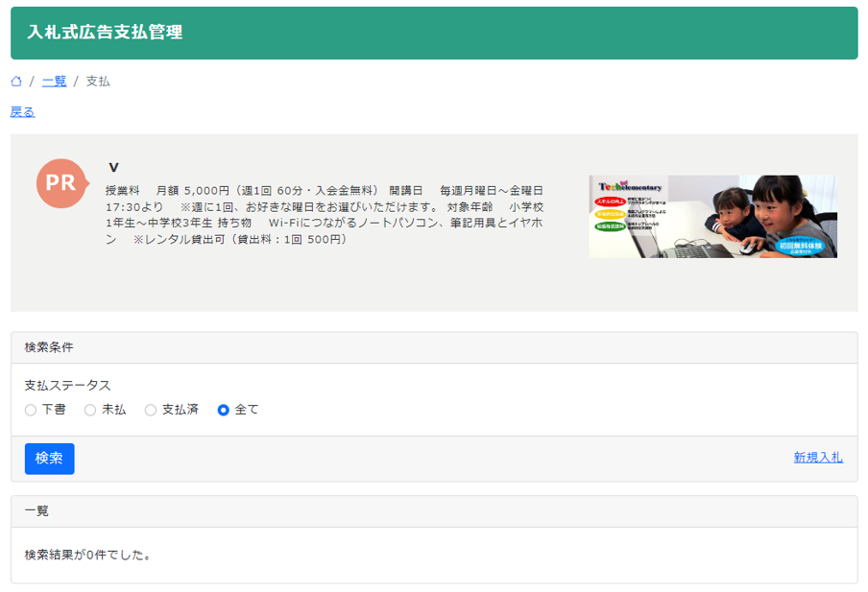Click the 支払 breadcrumb item
The image size is (868, 592).
tap(99, 82)
